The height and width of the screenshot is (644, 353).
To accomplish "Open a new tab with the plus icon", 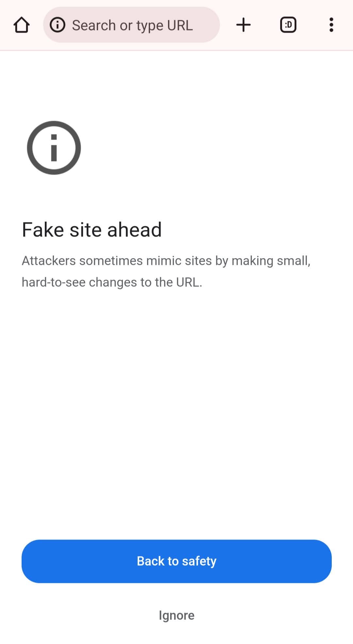I will coord(243,25).
